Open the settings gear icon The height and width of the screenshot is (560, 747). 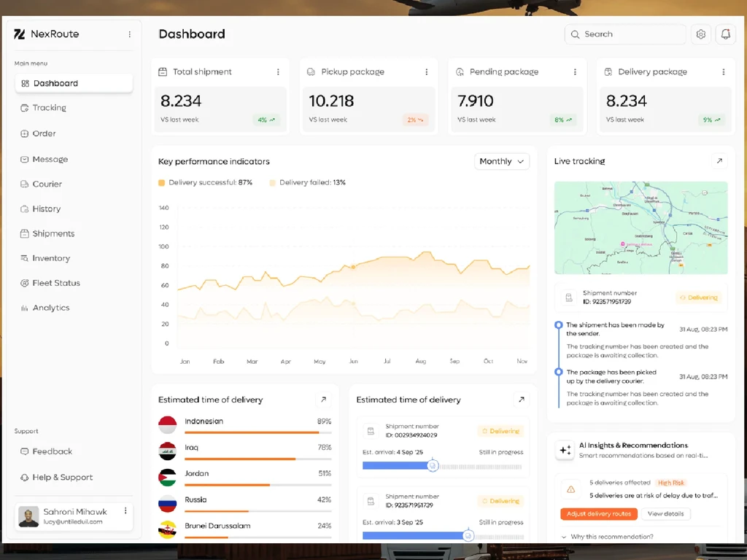701,34
